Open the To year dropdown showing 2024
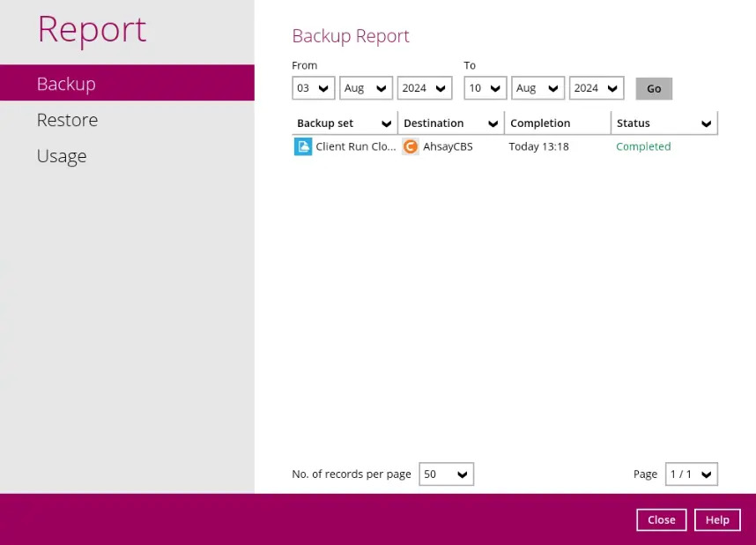The height and width of the screenshot is (545, 756). [x=596, y=88]
